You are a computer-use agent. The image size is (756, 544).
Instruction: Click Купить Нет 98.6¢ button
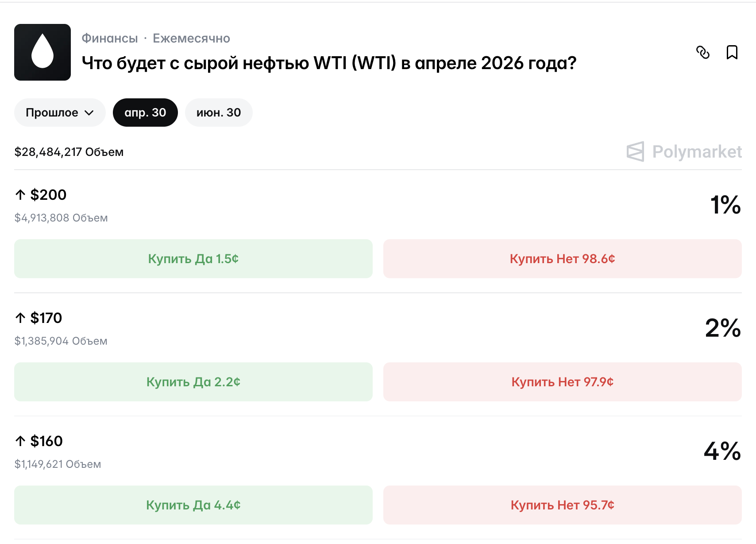562,259
